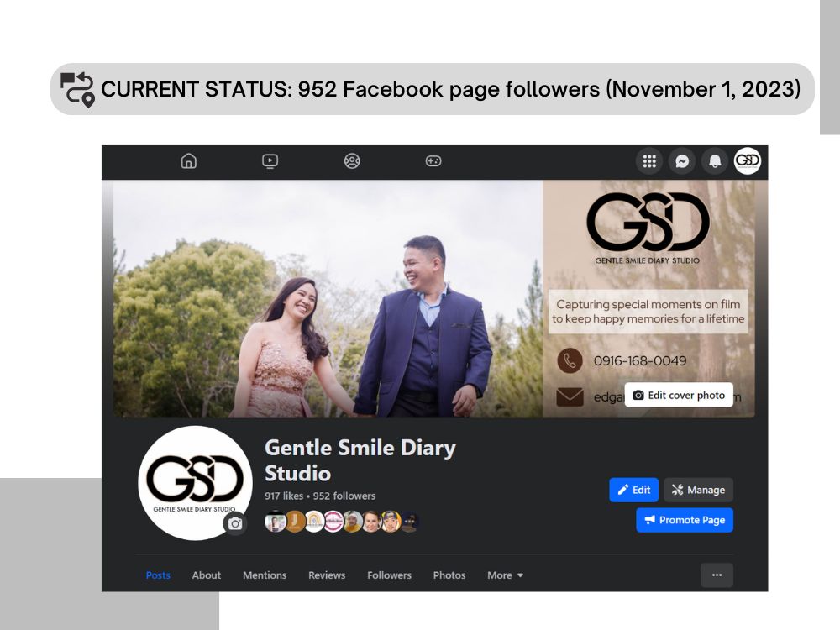This screenshot has height=630, width=840.
Task: Expand the More dropdown tab
Action: pyautogui.click(x=505, y=575)
